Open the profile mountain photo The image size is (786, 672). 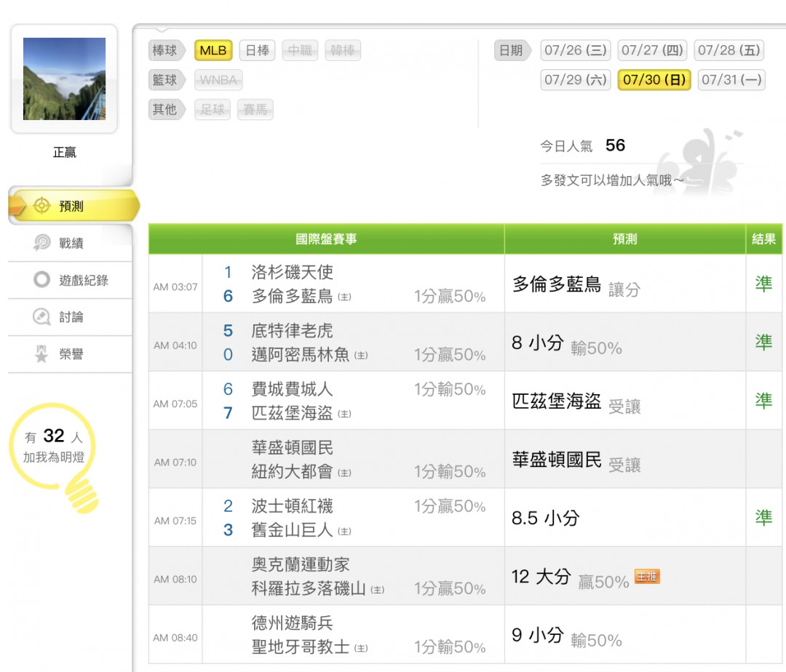click(x=64, y=79)
